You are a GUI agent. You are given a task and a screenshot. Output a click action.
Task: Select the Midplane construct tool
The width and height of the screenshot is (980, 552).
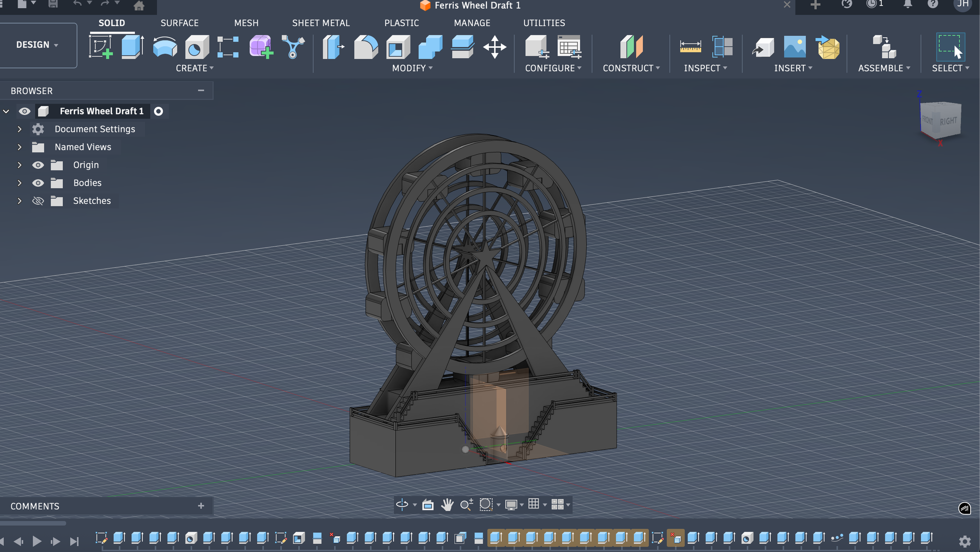pyautogui.click(x=631, y=47)
